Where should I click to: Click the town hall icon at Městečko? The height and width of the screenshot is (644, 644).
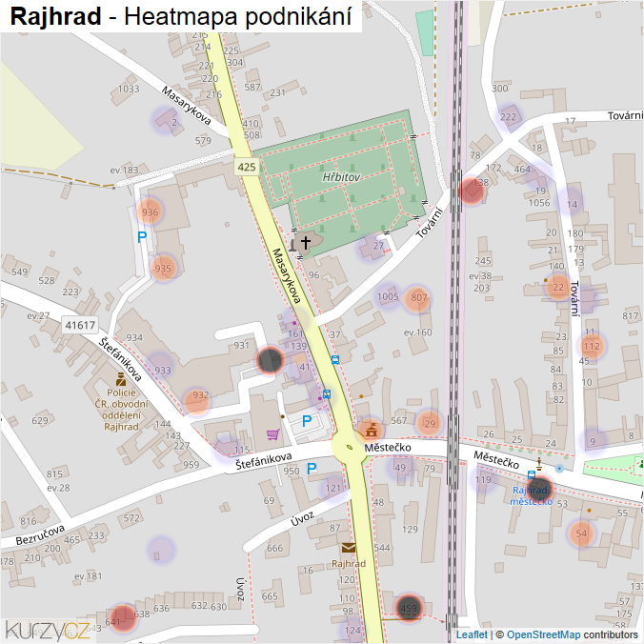(372, 430)
